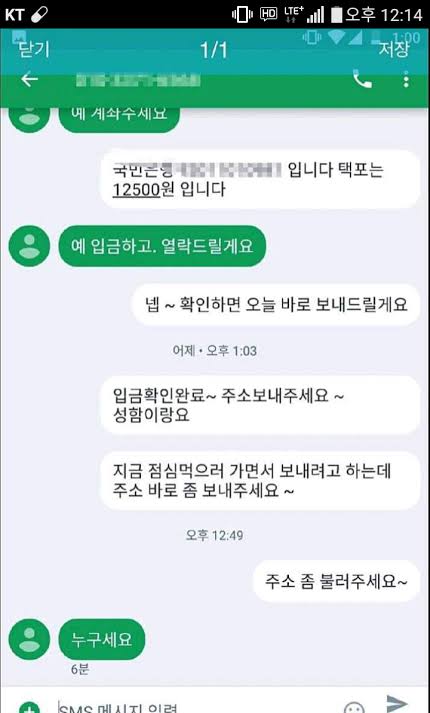Call the contact using phone icon
The image size is (430, 713).
[362, 79]
